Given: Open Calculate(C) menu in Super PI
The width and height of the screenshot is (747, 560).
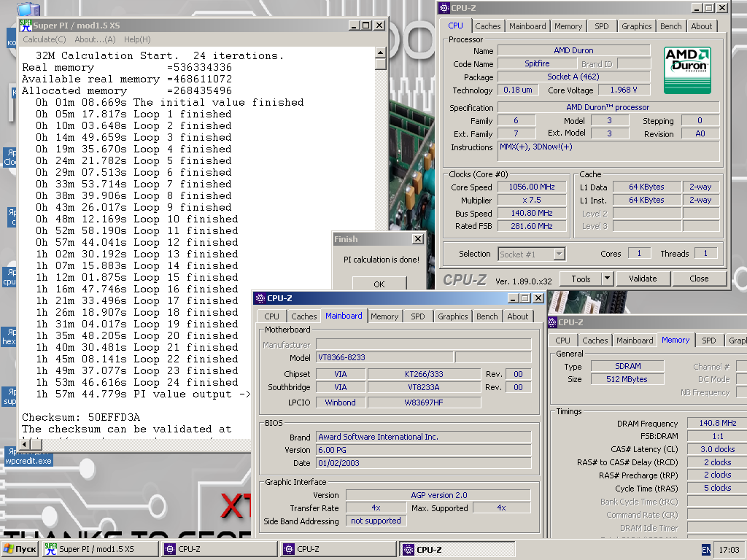Looking at the screenshot, I should click(44, 39).
